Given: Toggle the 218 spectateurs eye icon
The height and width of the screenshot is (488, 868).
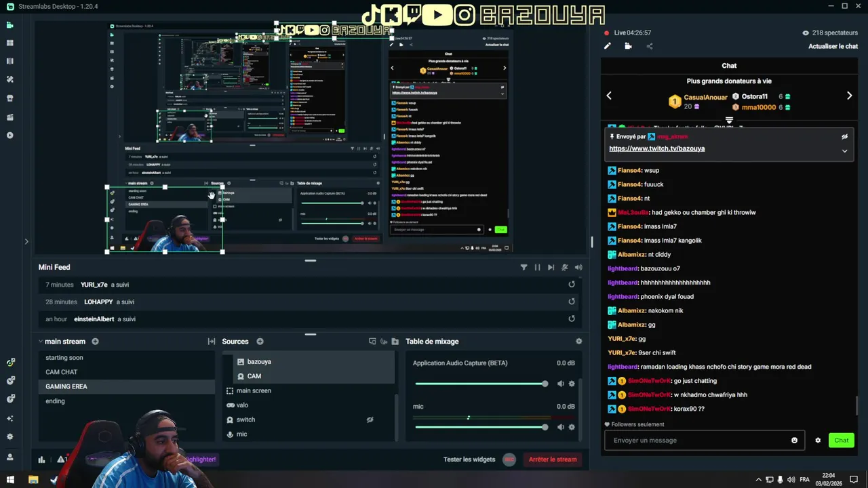Looking at the screenshot, I should click(x=806, y=33).
